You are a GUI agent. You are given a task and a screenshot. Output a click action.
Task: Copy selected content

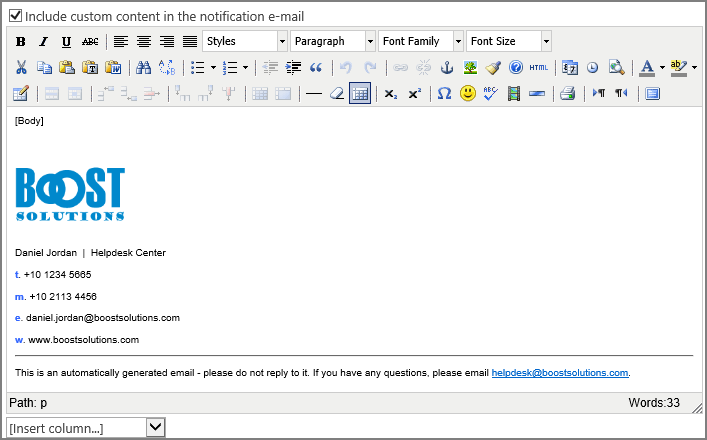44,68
